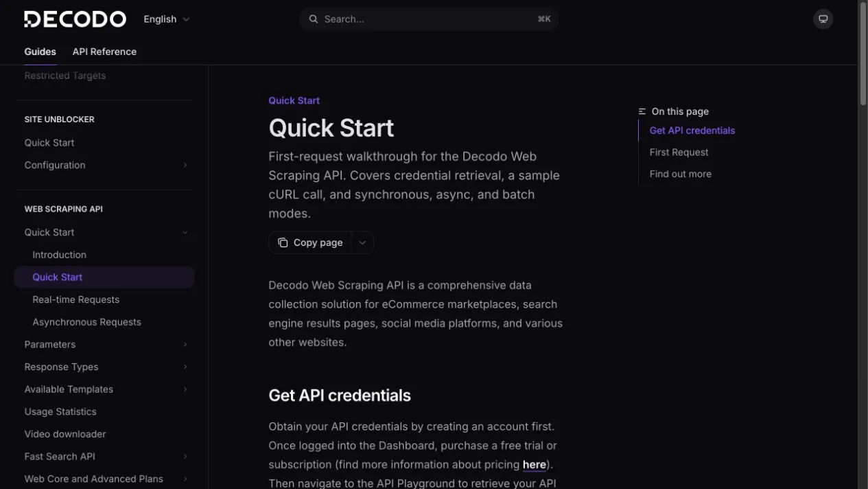Click the Quick Start breadcrumb
The height and width of the screenshot is (489, 868).
coord(294,100)
